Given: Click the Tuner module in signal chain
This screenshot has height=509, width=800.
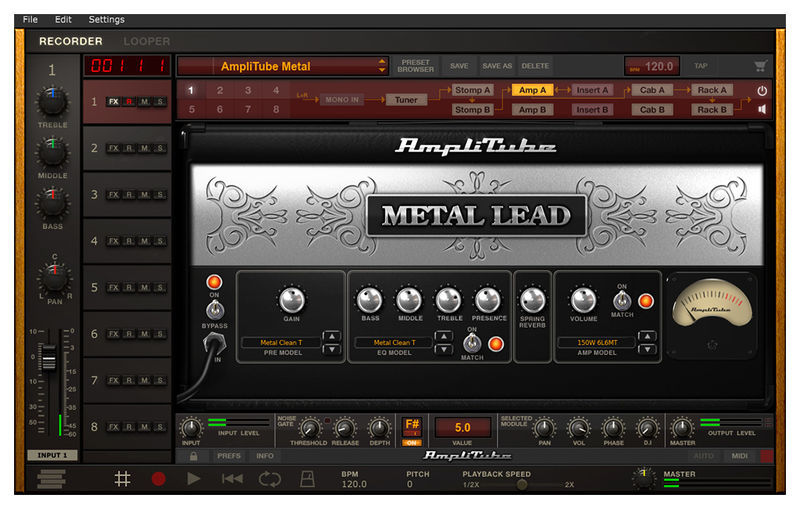Looking at the screenshot, I should click(406, 100).
